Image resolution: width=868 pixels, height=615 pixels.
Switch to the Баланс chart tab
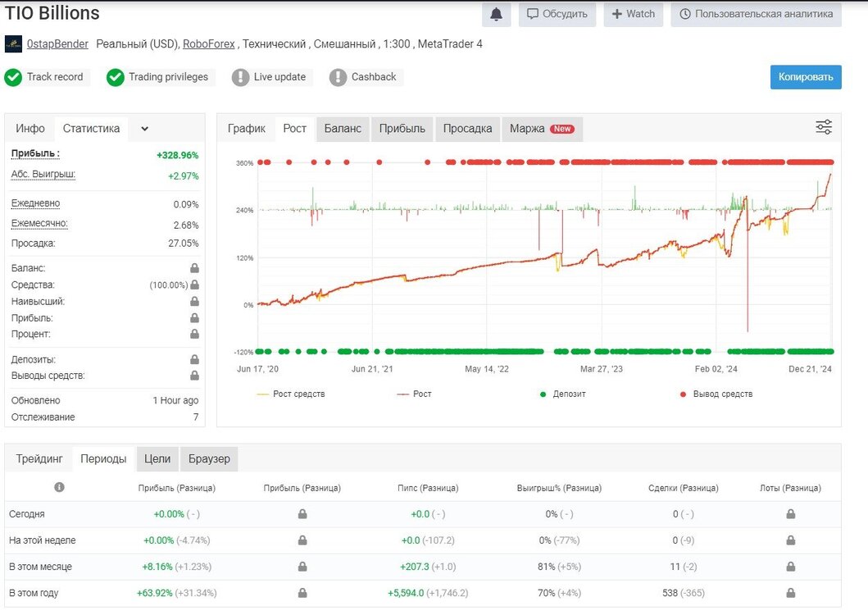click(343, 129)
